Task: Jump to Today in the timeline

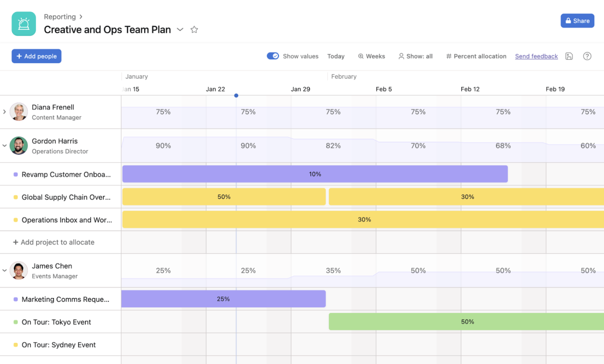Action: tap(336, 56)
